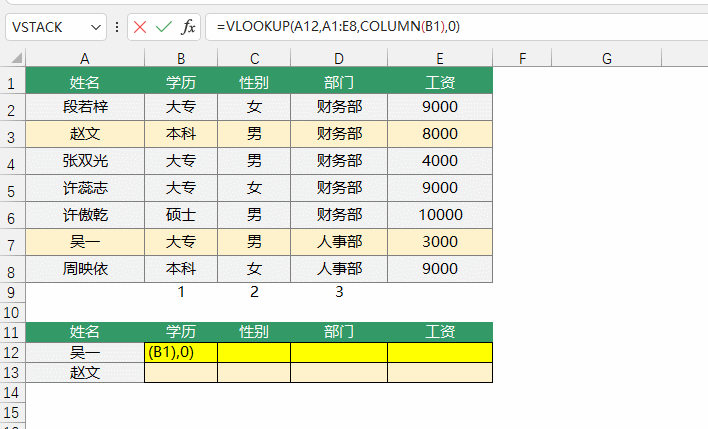Click empty cell B13 under 学历
This screenshot has width=708, height=429.
[181, 373]
